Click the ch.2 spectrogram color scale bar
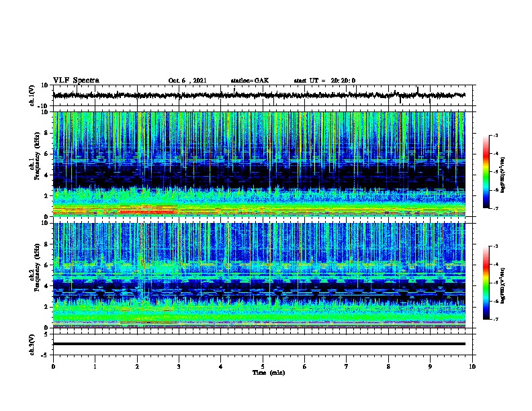 point(486,283)
